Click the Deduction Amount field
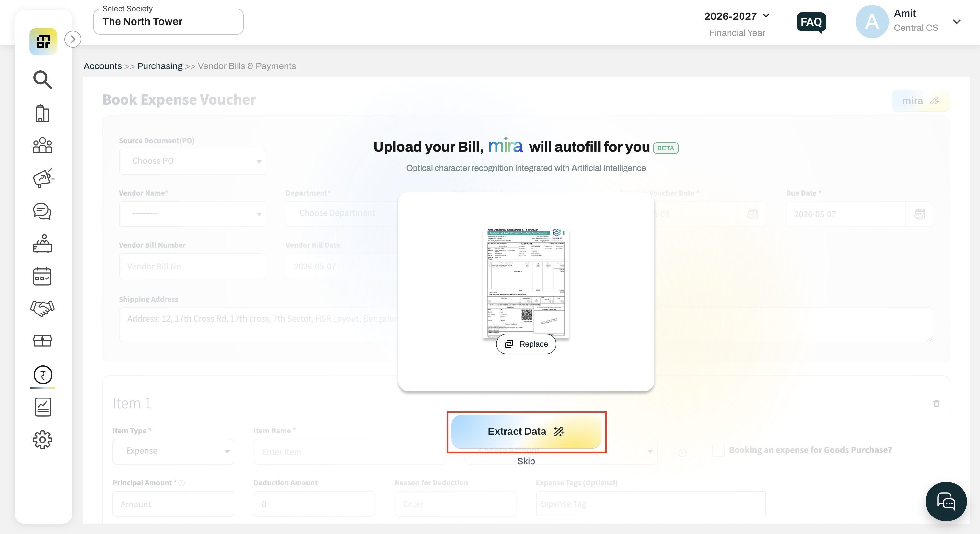 (315, 504)
